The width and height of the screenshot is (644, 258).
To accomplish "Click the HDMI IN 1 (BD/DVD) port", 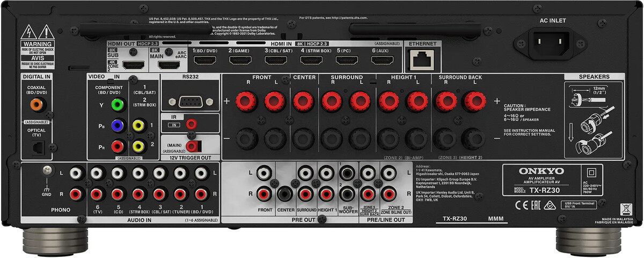I will (205, 60).
